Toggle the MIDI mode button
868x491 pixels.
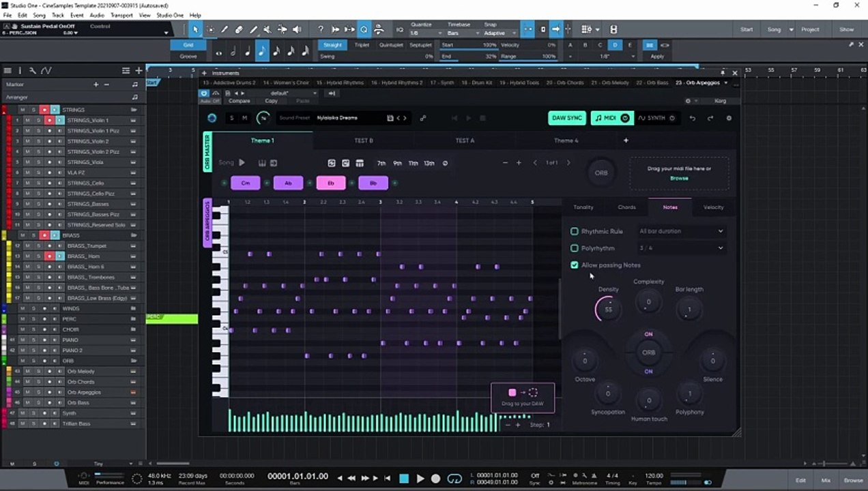point(611,118)
